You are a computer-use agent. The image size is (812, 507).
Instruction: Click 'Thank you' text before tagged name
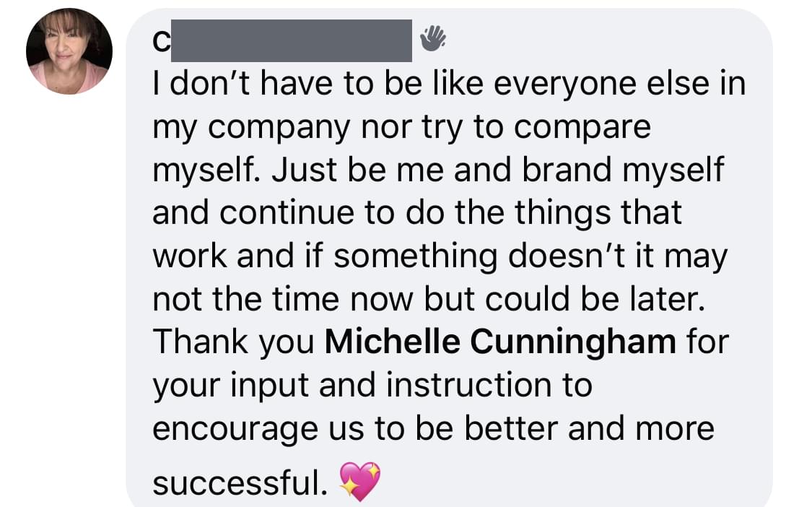(x=234, y=342)
